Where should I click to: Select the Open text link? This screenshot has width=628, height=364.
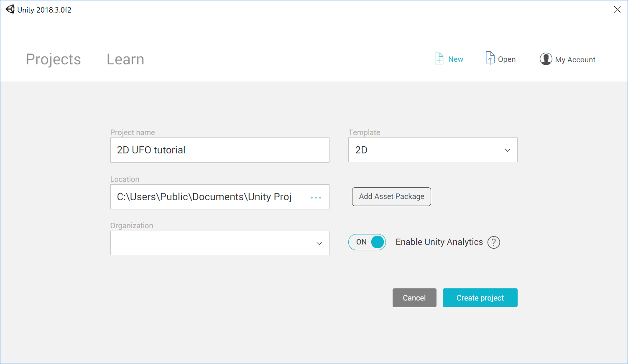point(506,59)
